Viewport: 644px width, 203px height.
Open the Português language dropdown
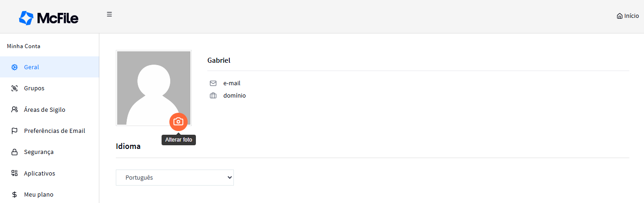[x=175, y=178]
